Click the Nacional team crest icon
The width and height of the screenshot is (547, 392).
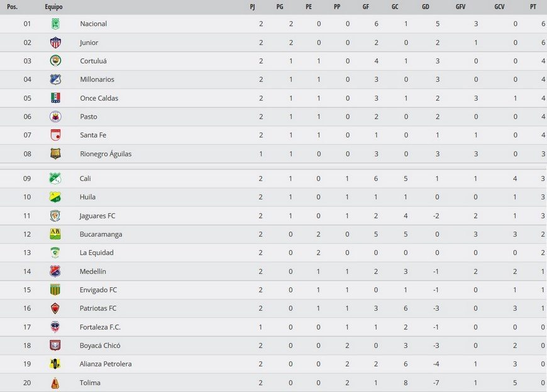pos(55,24)
